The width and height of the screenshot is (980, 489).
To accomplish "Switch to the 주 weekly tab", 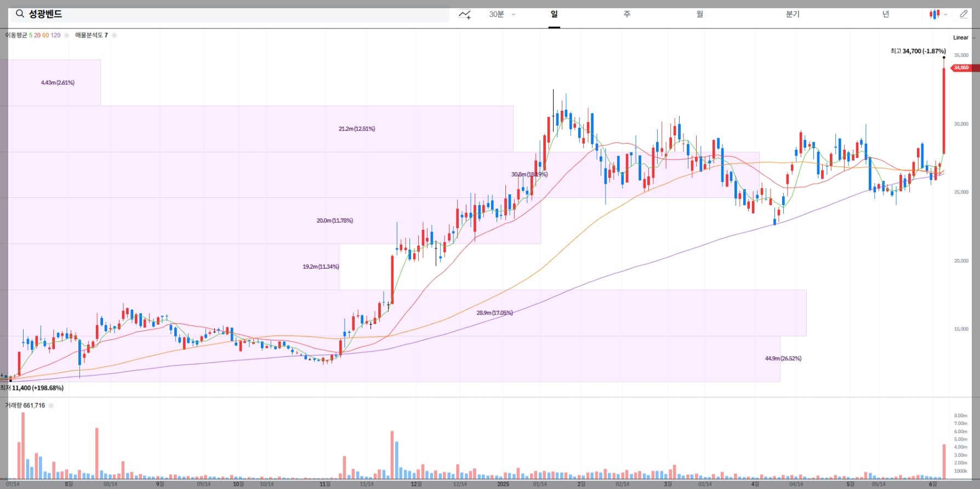I will (x=627, y=14).
